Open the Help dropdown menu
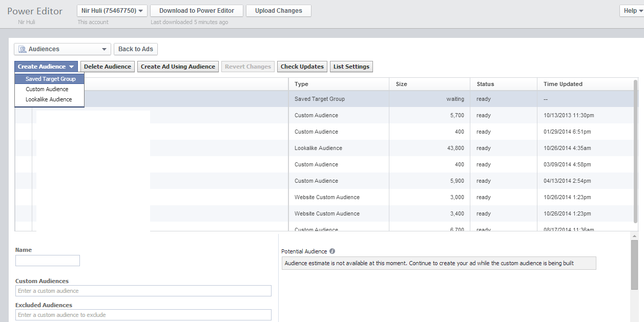 (x=633, y=11)
